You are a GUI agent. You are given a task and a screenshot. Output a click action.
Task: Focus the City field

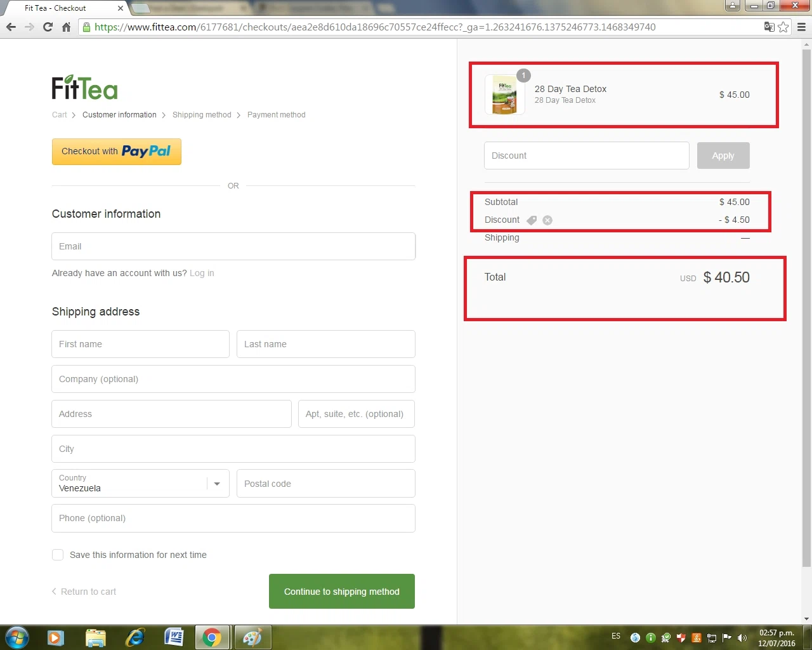pyautogui.click(x=233, y=449)
